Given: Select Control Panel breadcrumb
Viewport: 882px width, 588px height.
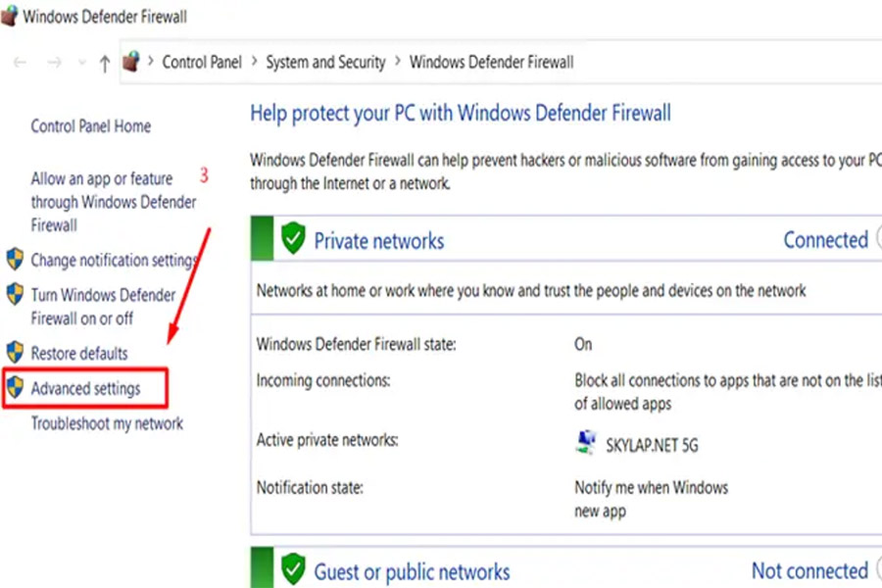Looking at the screenshot, I should 202,62.
